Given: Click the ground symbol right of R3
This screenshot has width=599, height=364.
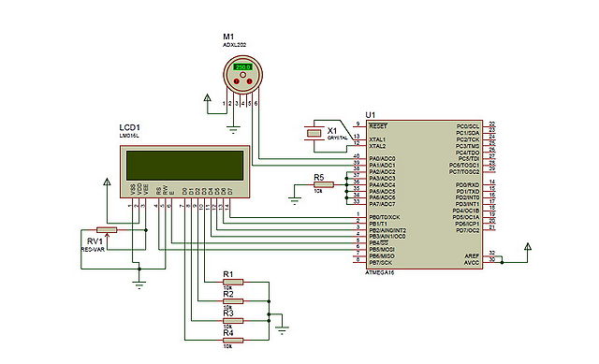Looking at the screenshot, I should (x=283, y=330).
